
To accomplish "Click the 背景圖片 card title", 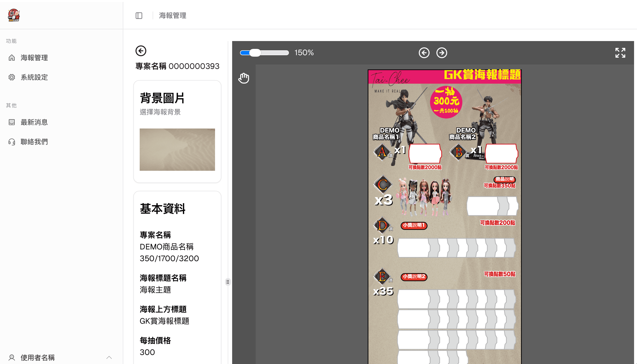I will pyautogui.click(x=162, y=98).
